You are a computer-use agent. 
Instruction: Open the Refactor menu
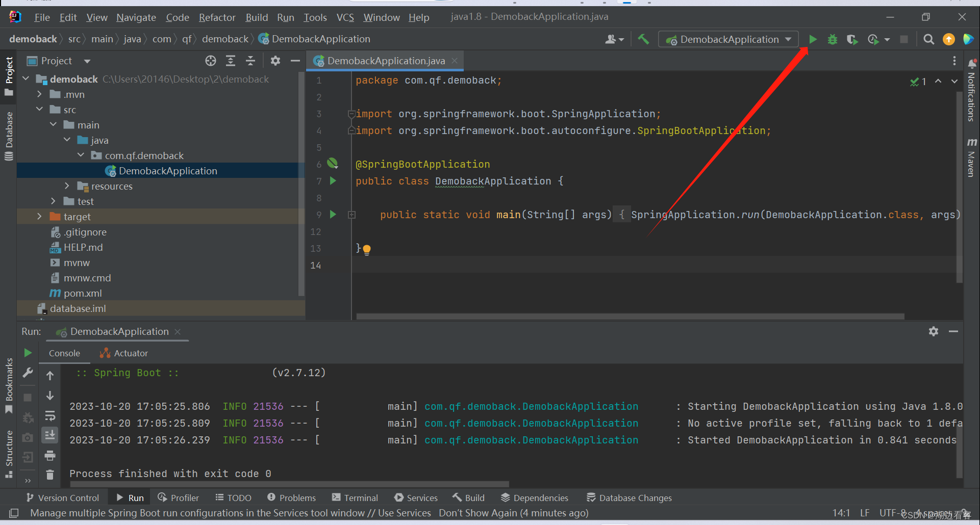click(217, 17)
